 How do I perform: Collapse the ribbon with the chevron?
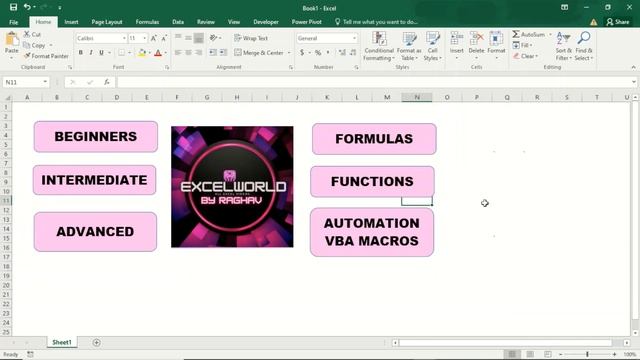pyautogui.click(x=633, y=67)
